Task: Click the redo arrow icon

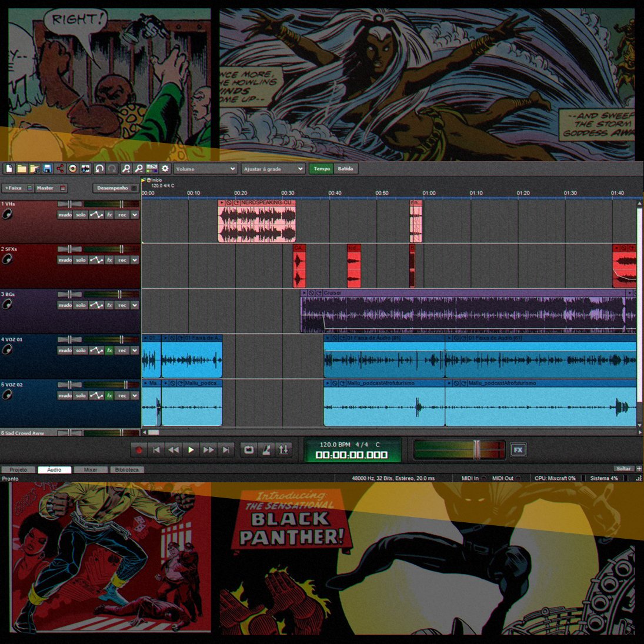Action: [112, 169]
